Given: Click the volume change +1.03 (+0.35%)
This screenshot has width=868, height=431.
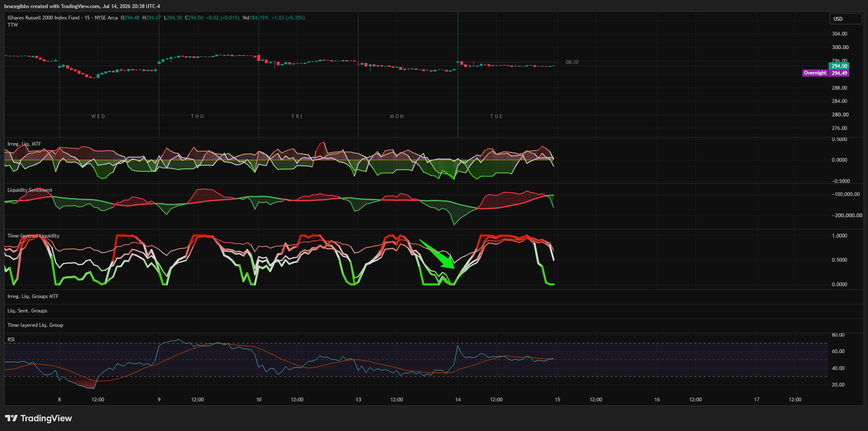Looking at the screenshot, I should coord(288,18).
